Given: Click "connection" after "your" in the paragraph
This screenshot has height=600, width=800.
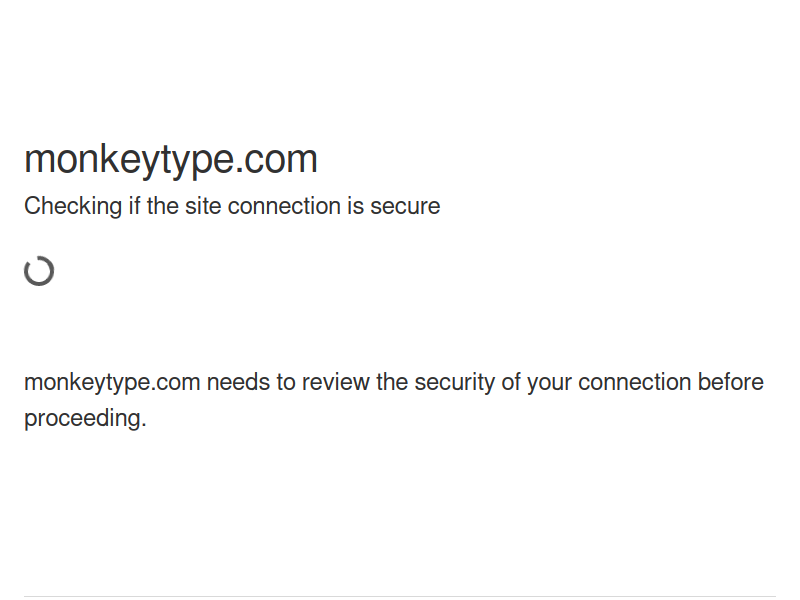Looking at the screenshot, I should 634,383.
